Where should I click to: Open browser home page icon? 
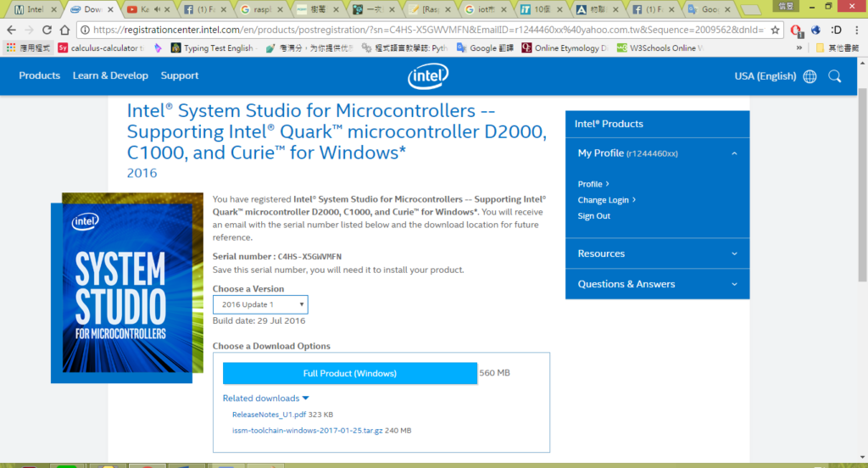click(64, 30)
